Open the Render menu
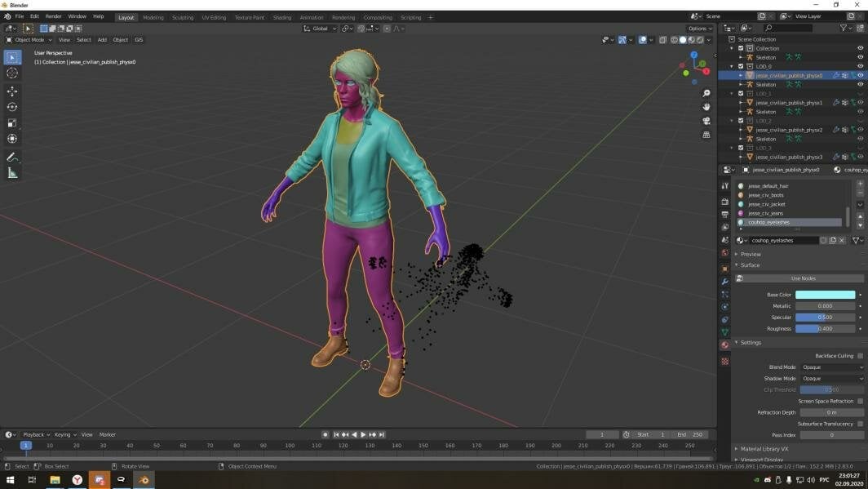The image size is (868, 489). click(54, 16)
